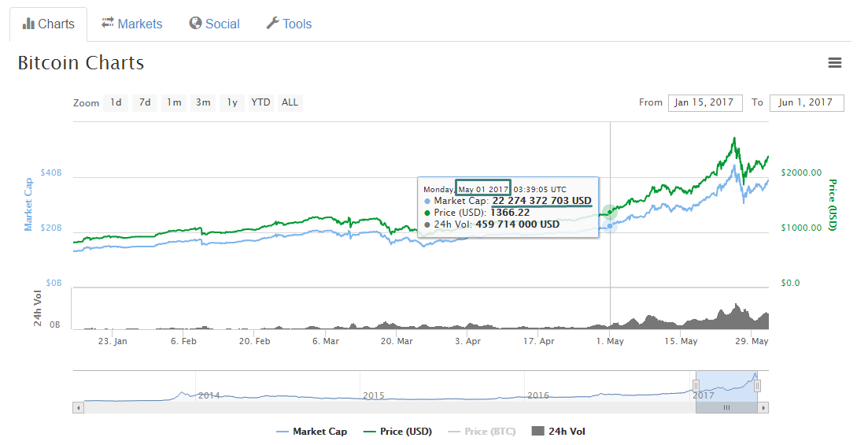Zoom chart to YTD
Screen dimensions: 868x445
[260, 102]
